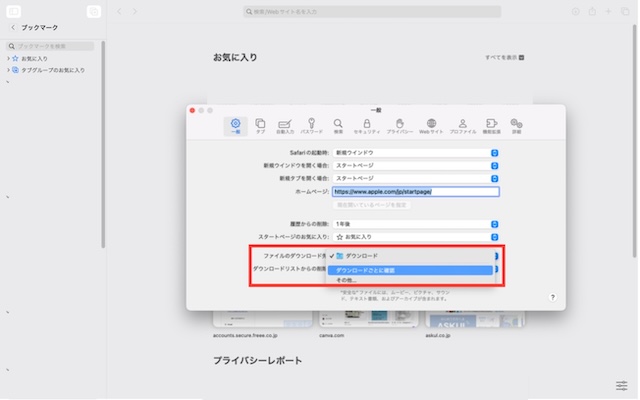This screenshot has height=400, width=640.
Task: Click the 現在開いているページを指定 button
Action: coord(371,205)
